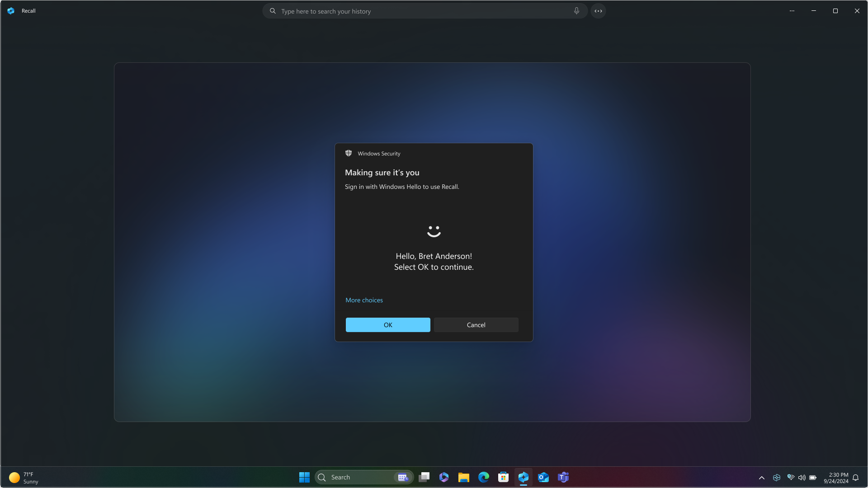Toggle battery status indicator

tap(813, 477)
